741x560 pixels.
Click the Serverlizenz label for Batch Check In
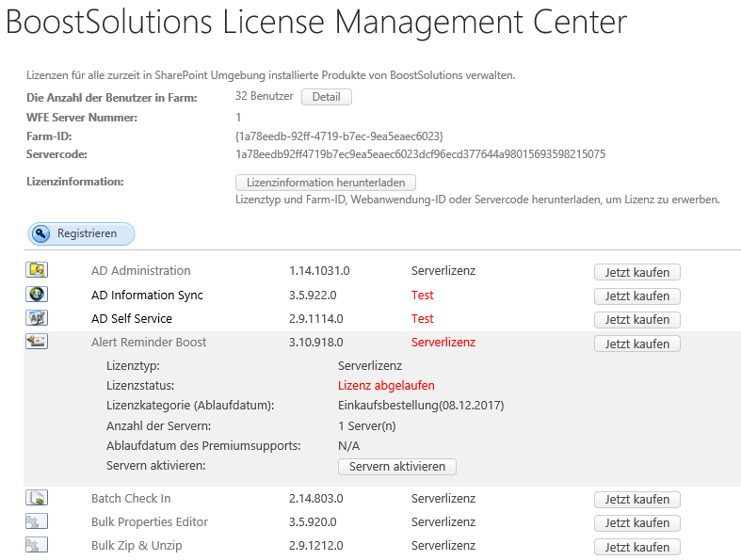tap(443, 499)
